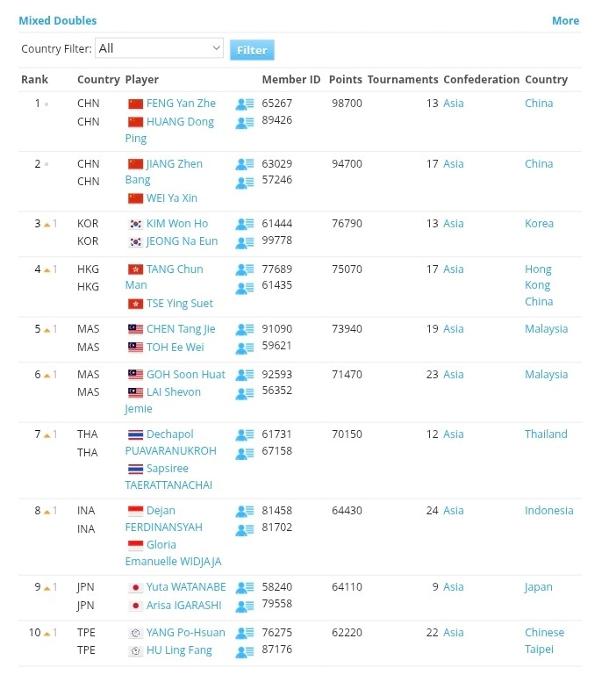The width and height of the screenshot is (616, 689).
Task: Open profile card icon for TOH Ee Wei
Action: click(x=244, y=348)
